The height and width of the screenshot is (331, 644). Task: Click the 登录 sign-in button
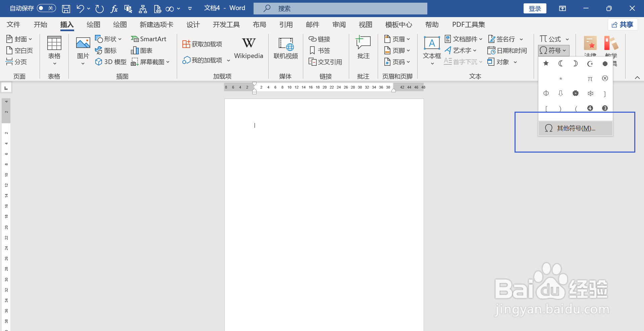(x=535, y=8)
